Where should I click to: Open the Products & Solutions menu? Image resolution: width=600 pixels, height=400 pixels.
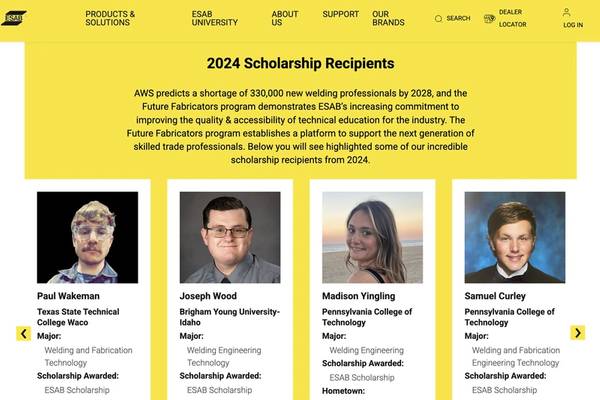[110, 18]
